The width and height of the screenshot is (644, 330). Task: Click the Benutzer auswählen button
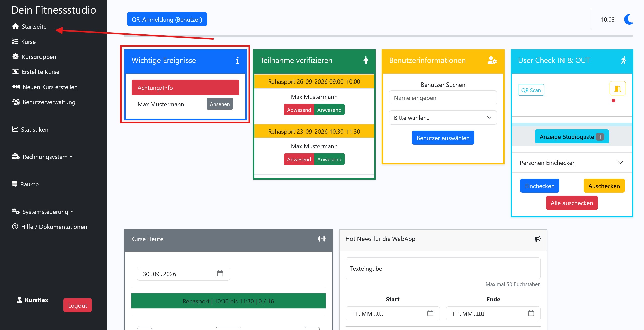[x=443, y=138]
